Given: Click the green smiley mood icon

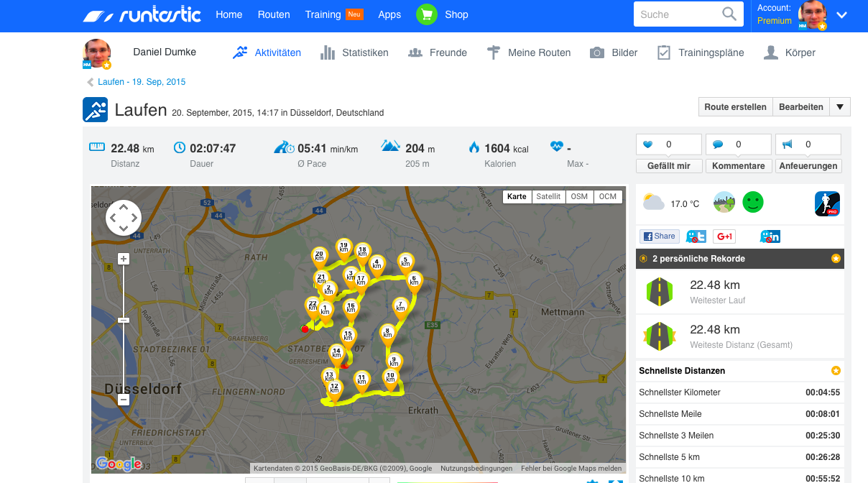Looking at the screenshot, I should [x=752, y=203].
